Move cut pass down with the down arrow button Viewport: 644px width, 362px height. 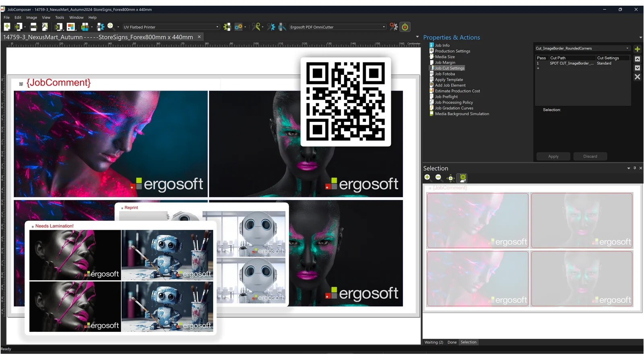[637, 68]
